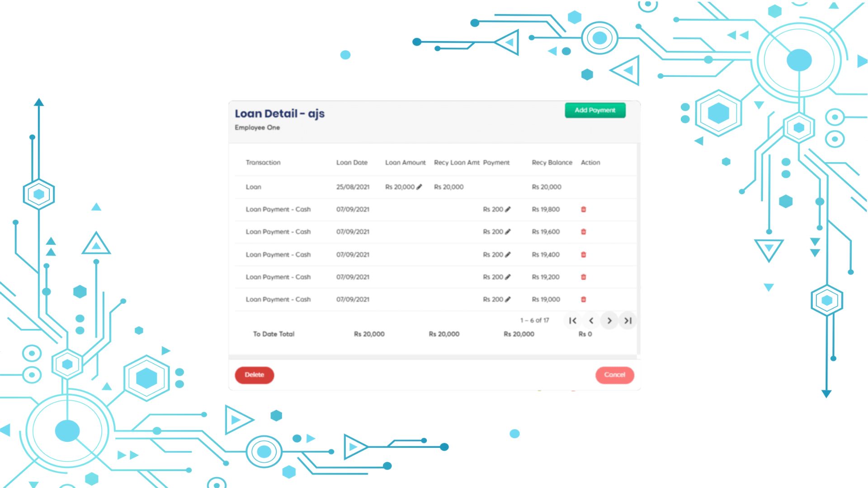Click the 1 – 6 of 17 pagination label
The width and height of the screenshot is (868, 488).
534,320
